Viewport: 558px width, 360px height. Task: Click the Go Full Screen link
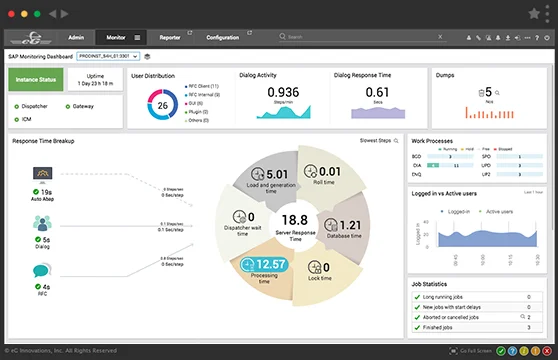[x=476, y=351]
